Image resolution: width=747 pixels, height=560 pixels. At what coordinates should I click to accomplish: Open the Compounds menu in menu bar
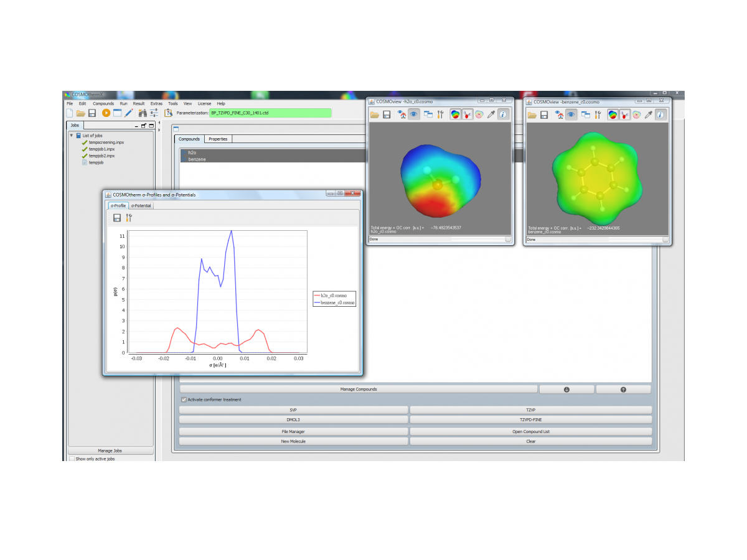[103, 103]
